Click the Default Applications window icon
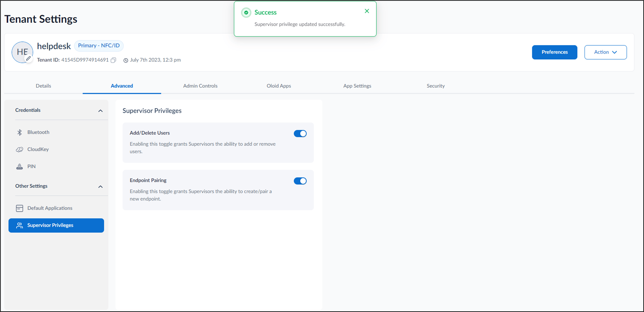The width and height of the screenshot is (644, 312). tap(20, 208)
